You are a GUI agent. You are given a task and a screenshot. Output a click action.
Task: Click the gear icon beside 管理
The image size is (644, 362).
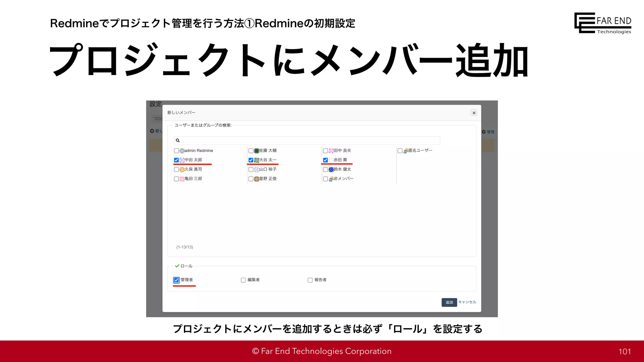[484, 132]
